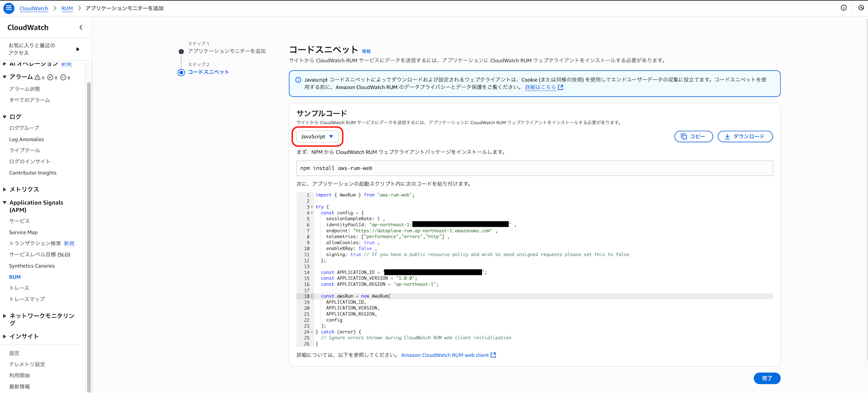Open the JavaScript language dropdown
Screen dimensions: 868x393
pos(317,137)
